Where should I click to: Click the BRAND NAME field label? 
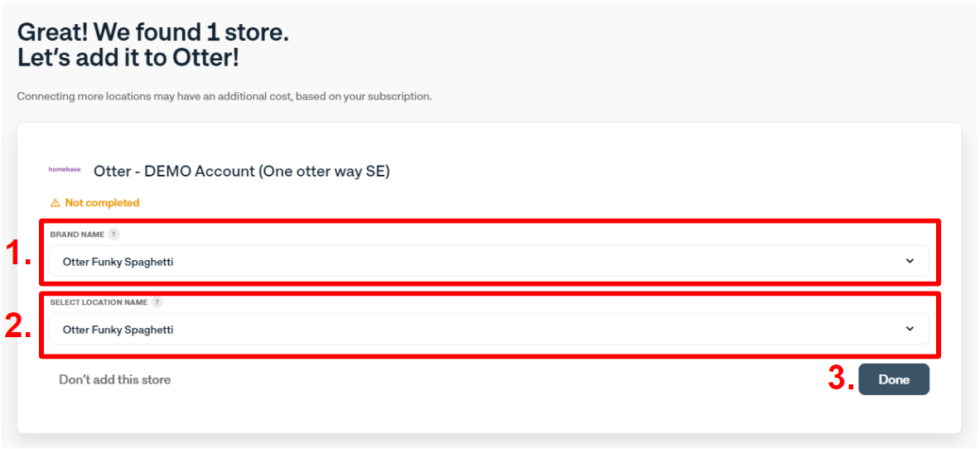point(78,234)
